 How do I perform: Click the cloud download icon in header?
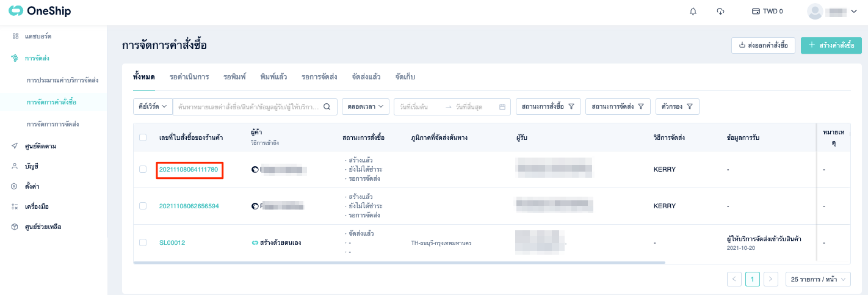(x=720, y=11)
